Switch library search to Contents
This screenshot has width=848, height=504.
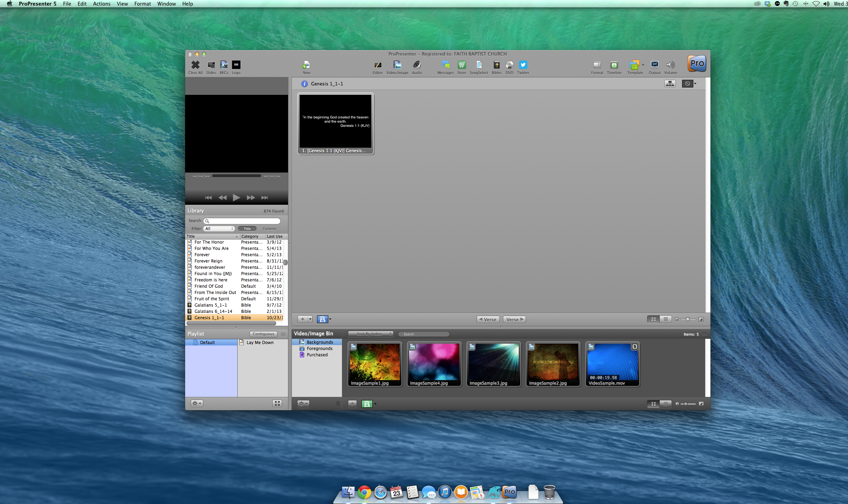point(269,229)
